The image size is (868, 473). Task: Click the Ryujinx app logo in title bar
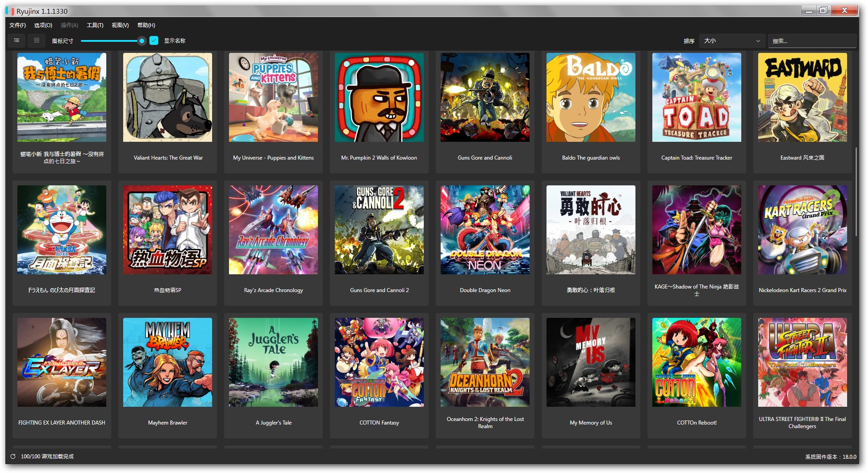[10, 11]
